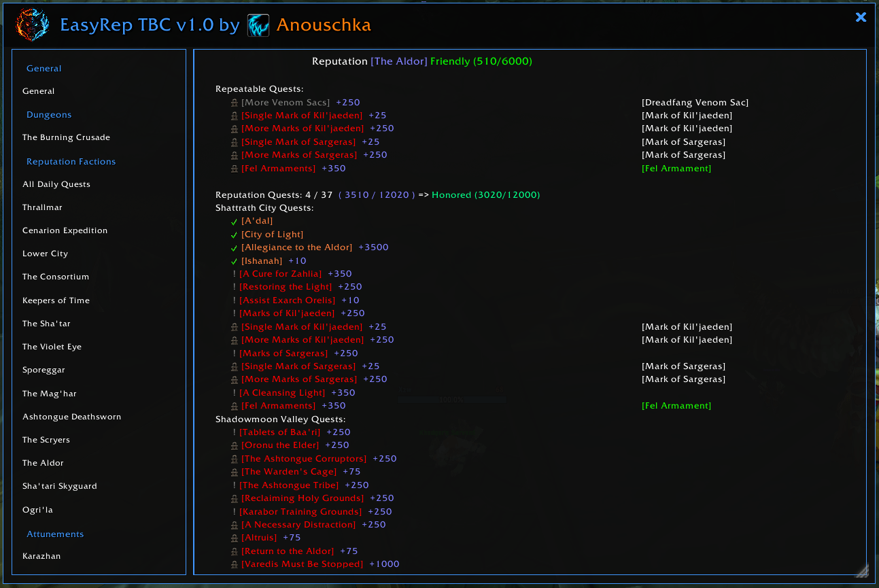Select Lower City in the faction list
Viewport: 879px width, 588px height.
point(45,254)
